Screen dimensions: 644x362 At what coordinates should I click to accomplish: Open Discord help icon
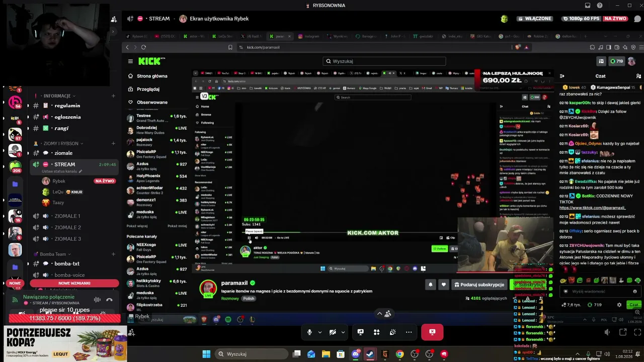pyautogui.click(x=600, y=6)
